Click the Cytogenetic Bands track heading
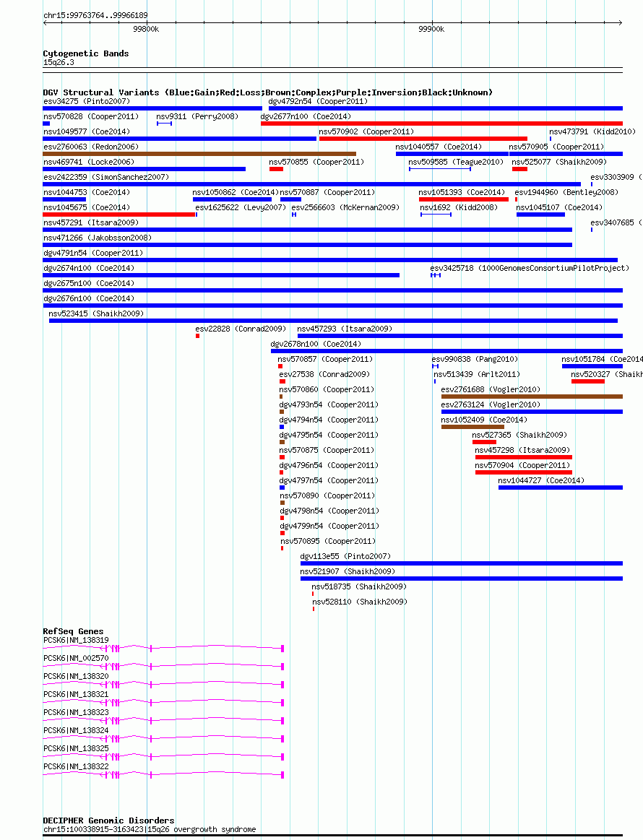643x840 pixels. pyautogui.click(x=86, y=53)
